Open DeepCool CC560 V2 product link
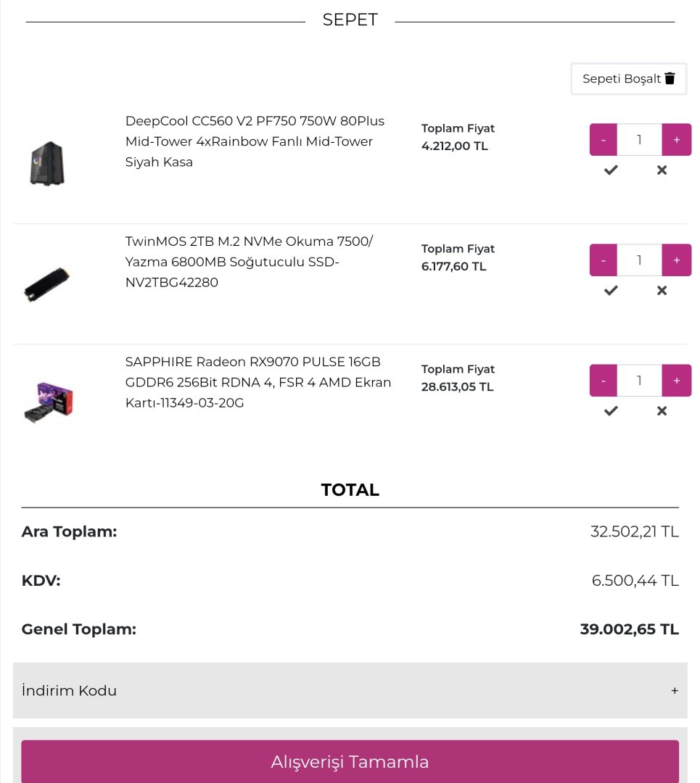This screenshot has height=783, width=700. tap(255, 141)
